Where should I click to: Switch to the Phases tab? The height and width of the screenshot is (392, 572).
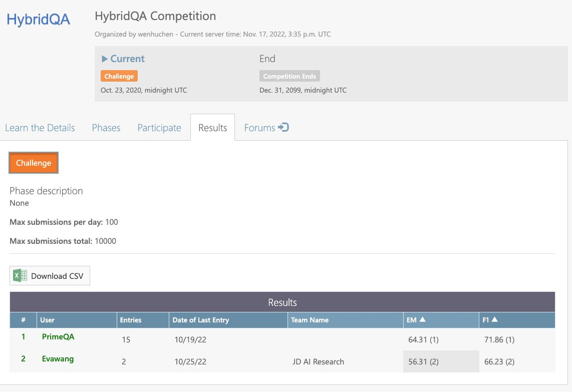106,128
